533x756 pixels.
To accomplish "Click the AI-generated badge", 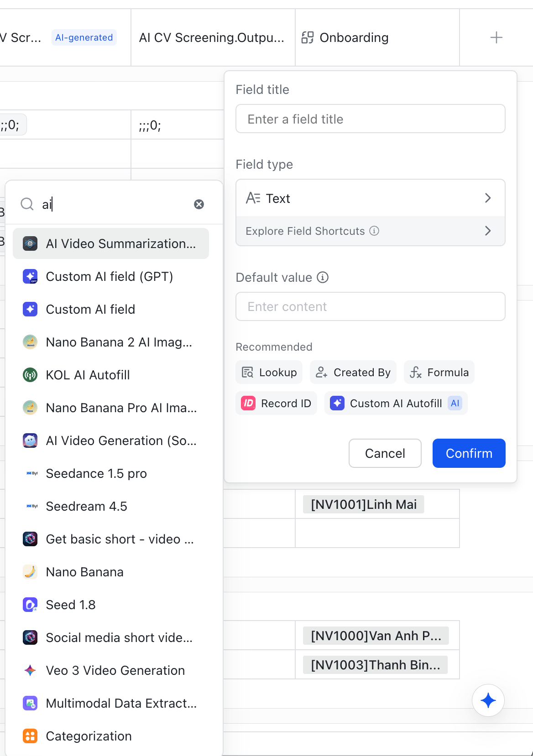I will (x=84, y=37).
